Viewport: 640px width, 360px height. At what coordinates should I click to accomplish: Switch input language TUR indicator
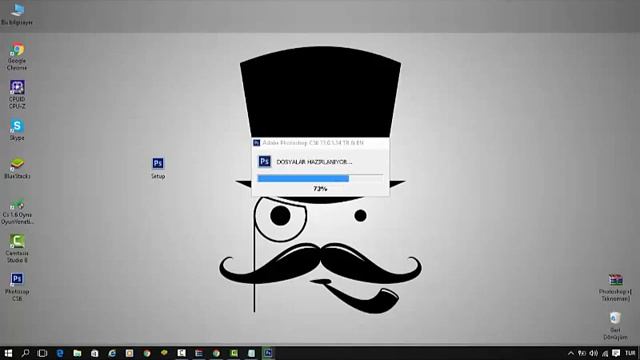[x=630, y=353]
